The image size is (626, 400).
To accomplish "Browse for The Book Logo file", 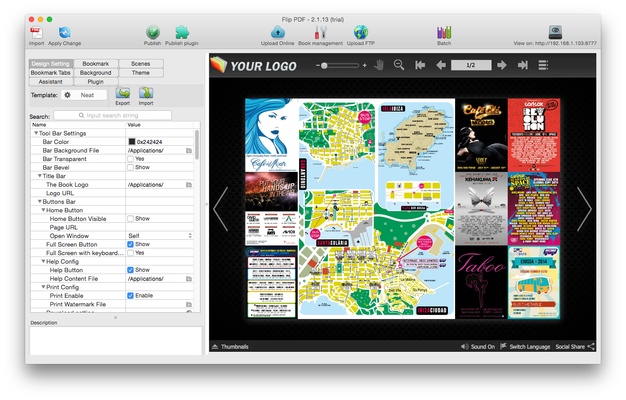I will [x=189, y=185].
